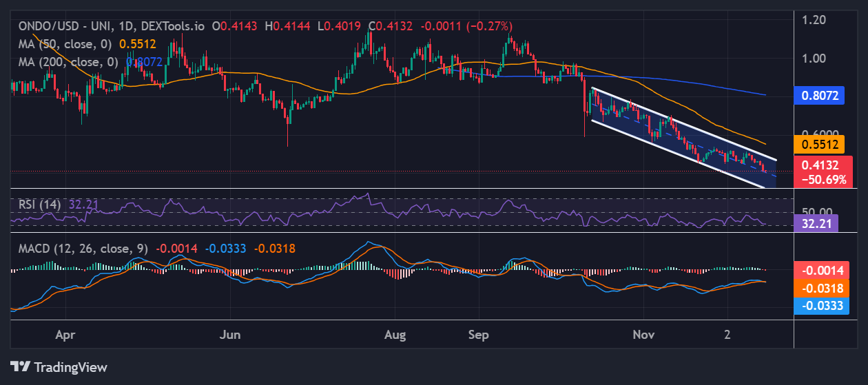Select the MA 50 indicator legend
868x385 pixels.
pos(63,43)
